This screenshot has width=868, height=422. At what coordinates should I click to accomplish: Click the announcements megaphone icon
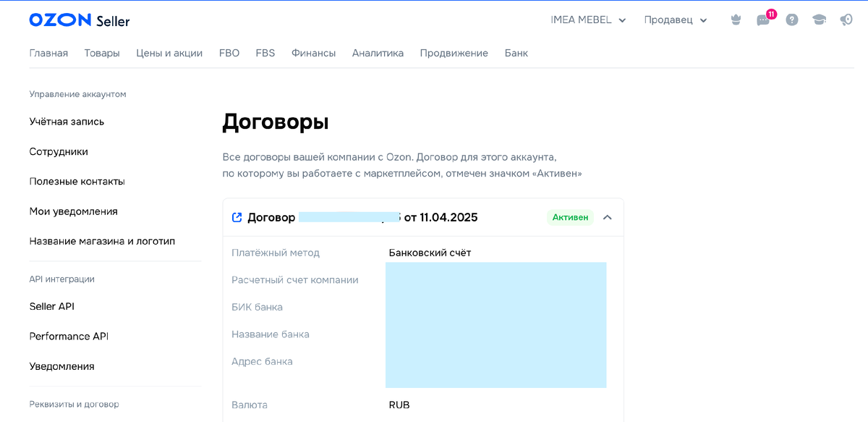[846, 20]
